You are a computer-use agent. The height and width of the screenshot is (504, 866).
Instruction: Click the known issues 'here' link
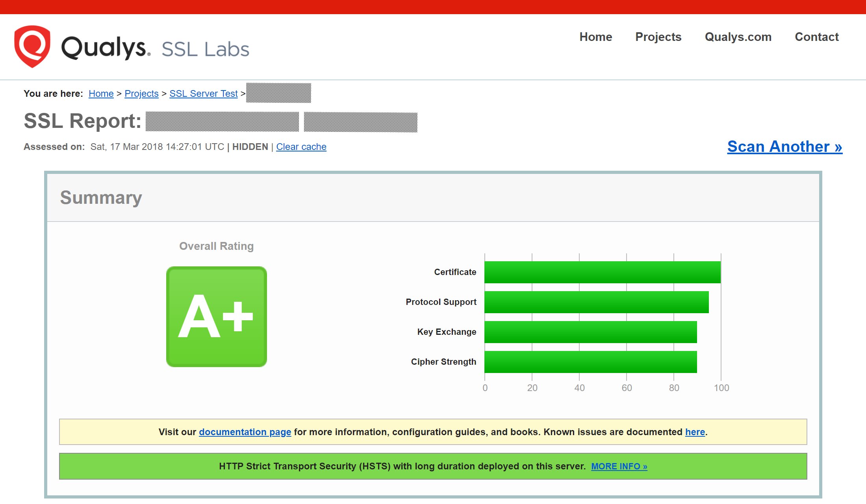[x=694, y=432]
